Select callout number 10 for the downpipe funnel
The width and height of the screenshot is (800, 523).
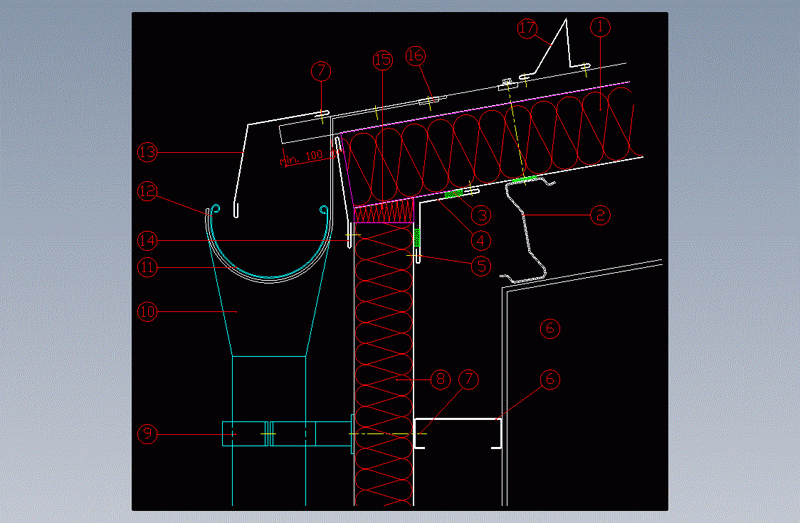[148, 312]
